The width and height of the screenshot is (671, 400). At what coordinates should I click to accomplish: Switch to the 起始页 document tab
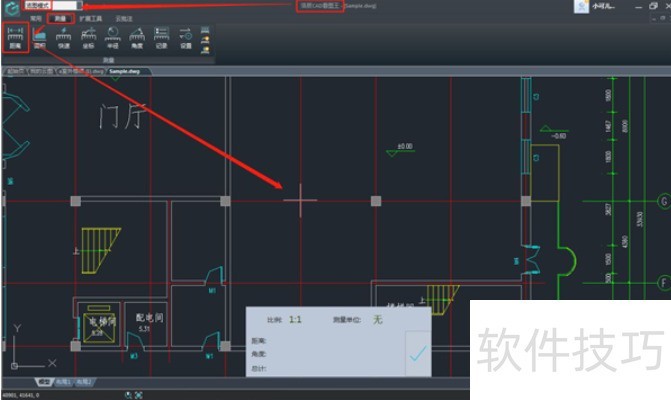click(x=16, y=71)
